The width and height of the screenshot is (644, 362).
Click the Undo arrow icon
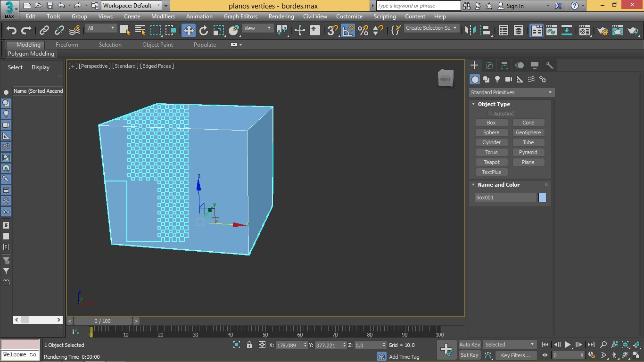click(x=11, y=31)
